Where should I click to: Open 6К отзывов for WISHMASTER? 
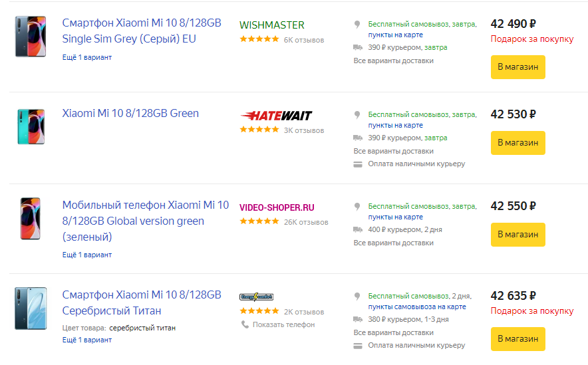304,40
